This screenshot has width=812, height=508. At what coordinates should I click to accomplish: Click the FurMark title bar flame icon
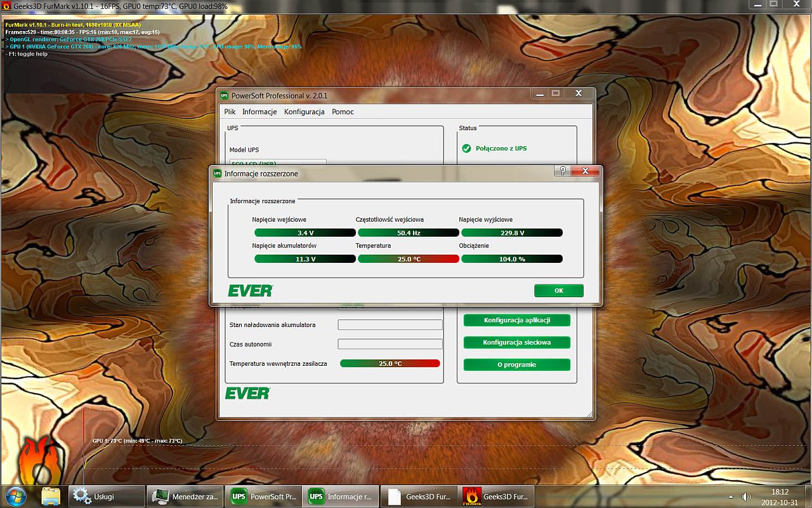[x=6, y=6]
